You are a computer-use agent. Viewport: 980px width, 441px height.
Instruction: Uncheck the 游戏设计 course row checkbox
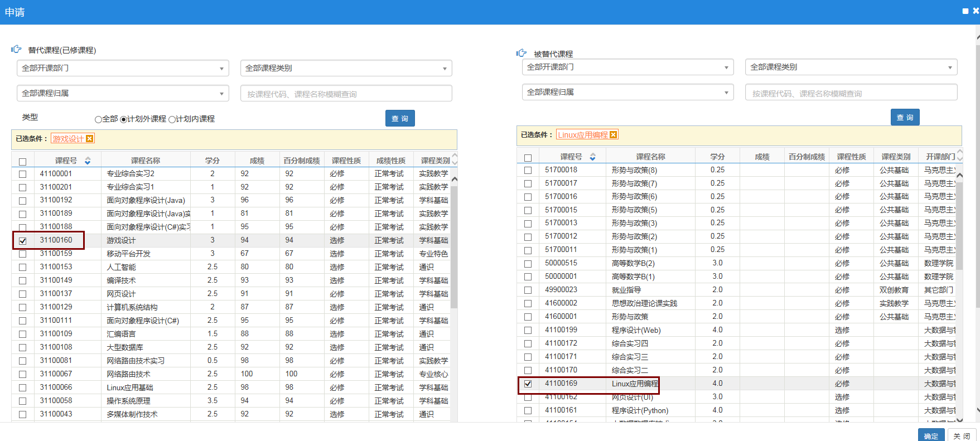[23, 241]
